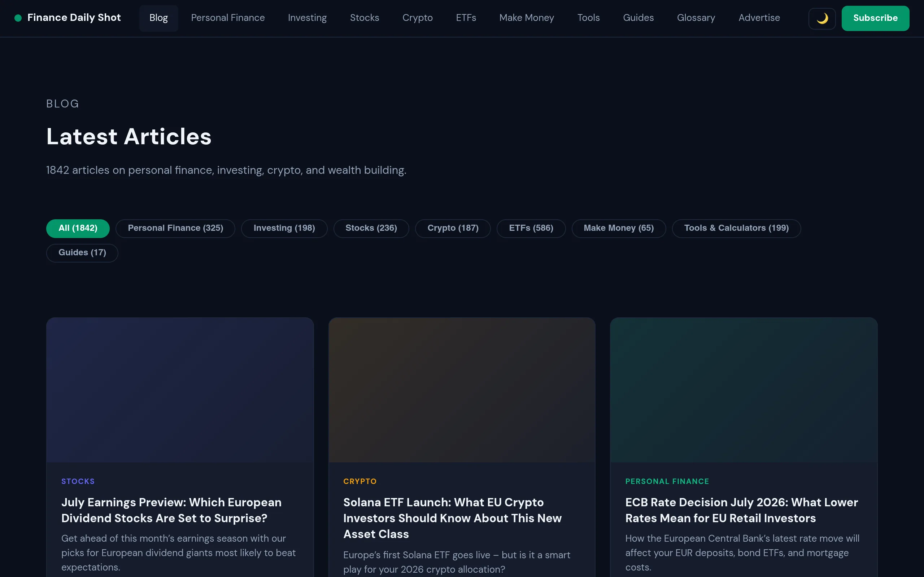Toggle dark mode moon icon
Viewport: 924px width, 577px height.
tap(821, 18)
